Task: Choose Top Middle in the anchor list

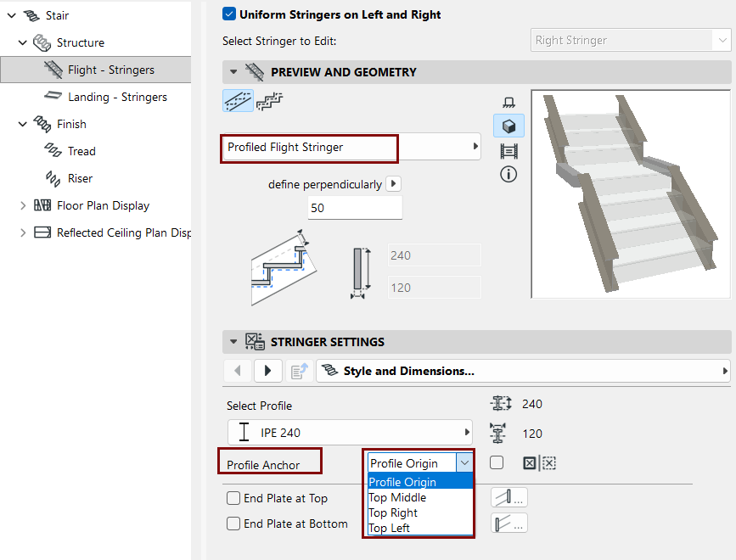Action: 420,497
